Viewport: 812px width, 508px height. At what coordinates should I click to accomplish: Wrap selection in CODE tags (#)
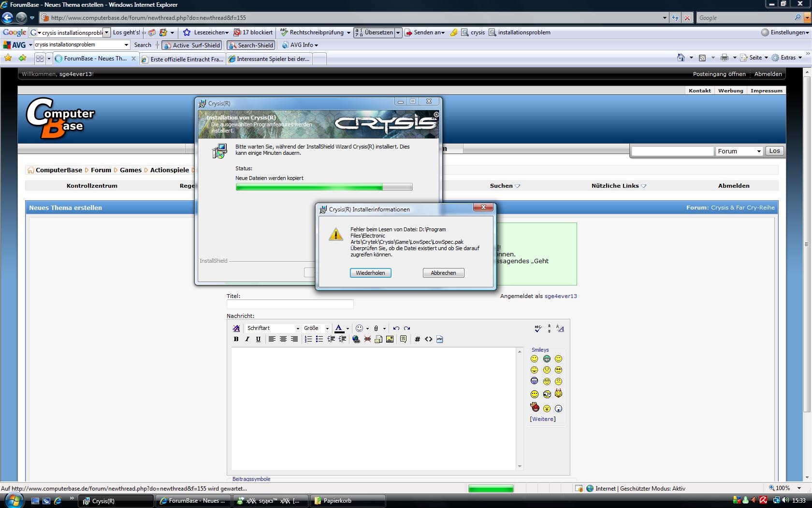point(417,339)
